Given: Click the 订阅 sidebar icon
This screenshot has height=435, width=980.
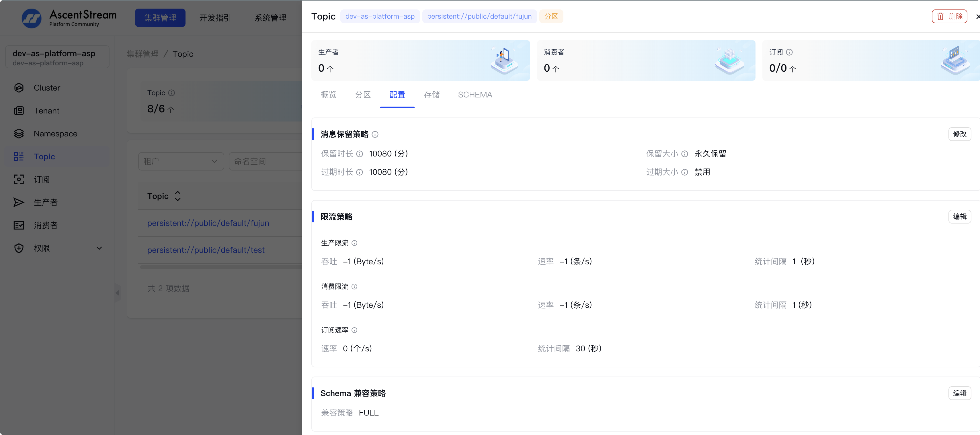Looking at the screenshot, I should coord(19,179).
